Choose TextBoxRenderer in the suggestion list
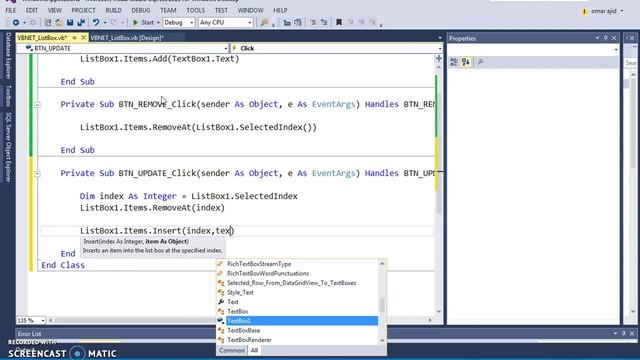This screenshot has height=360, width=640. click(x=249, y=340)
